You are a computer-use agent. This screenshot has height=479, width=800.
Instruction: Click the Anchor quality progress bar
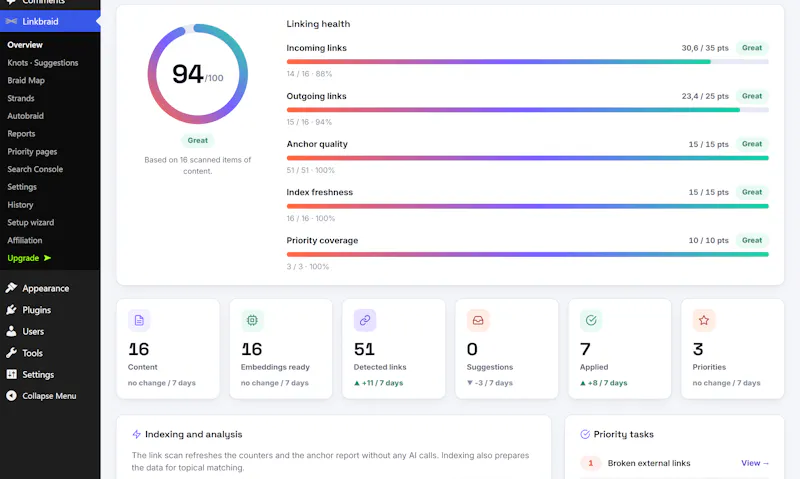pos(528,158)
